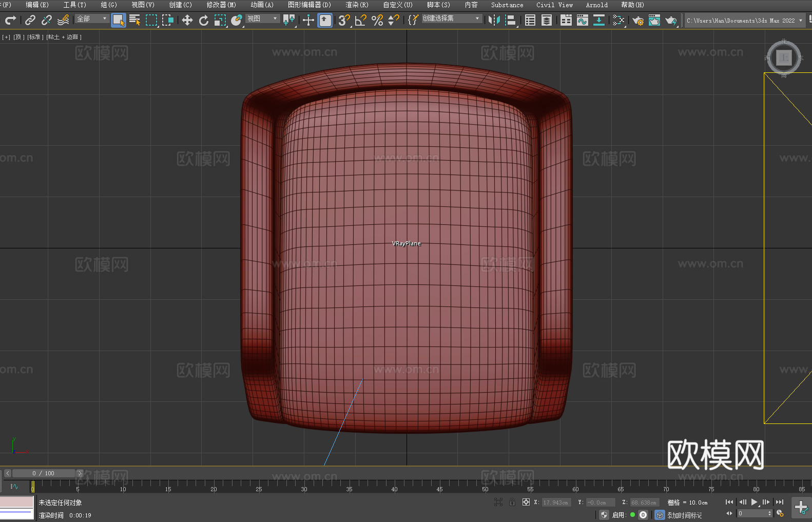This screenshot has width=812, height=522.
Task: Toggle the Scene Explorer icon
Action: click(x=530, y=20)
